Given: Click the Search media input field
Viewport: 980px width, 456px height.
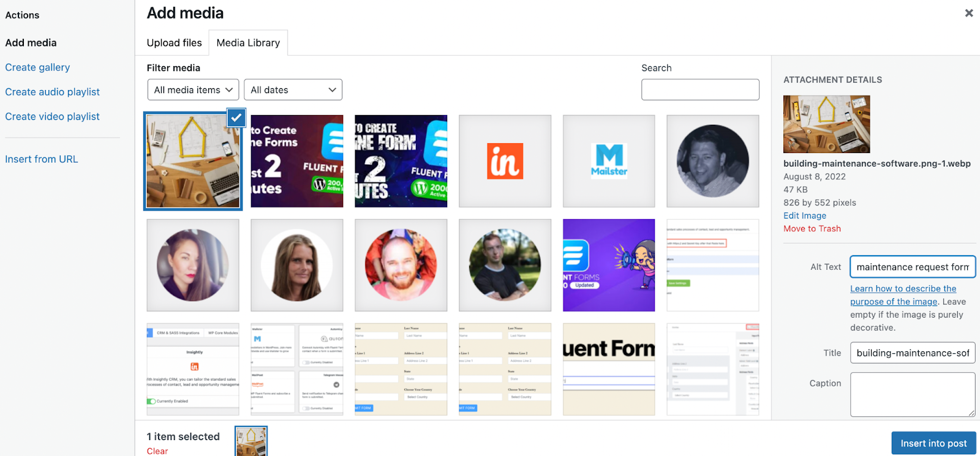Looking at the screenshot, I should (700, 89).
